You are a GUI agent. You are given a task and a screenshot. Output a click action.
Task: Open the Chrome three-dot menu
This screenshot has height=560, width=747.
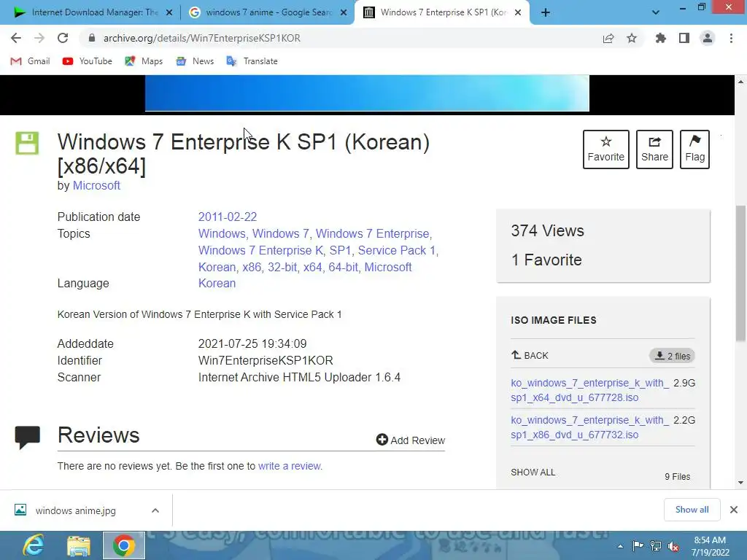731,38
